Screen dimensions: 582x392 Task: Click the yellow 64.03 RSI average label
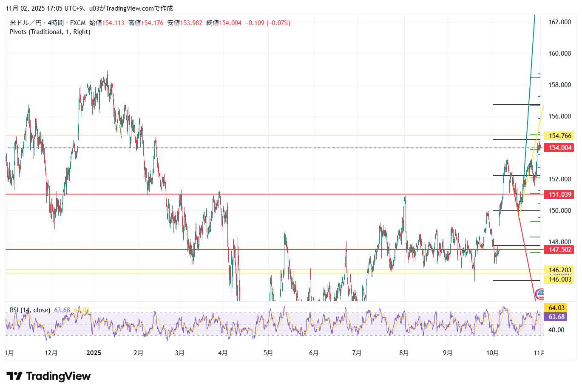click(x=556, y=308)
